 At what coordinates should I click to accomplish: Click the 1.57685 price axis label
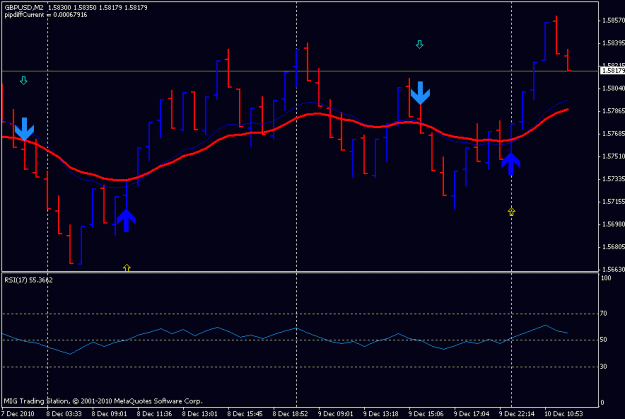tap(613, 134)
